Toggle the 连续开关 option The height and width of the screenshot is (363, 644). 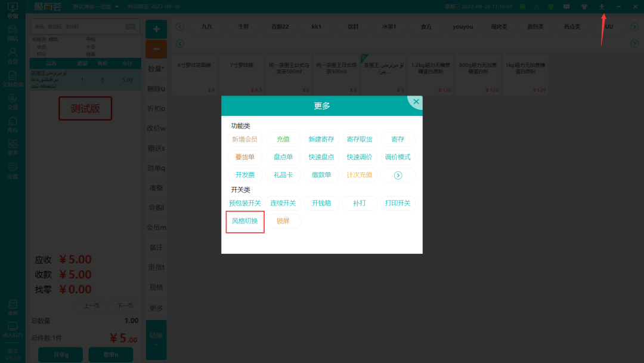coord(283,203)
